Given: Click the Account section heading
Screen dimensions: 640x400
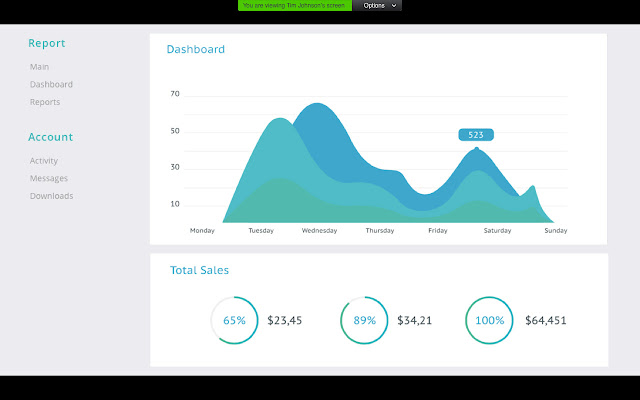Looking at the screenshot, I should click(50, 137).
